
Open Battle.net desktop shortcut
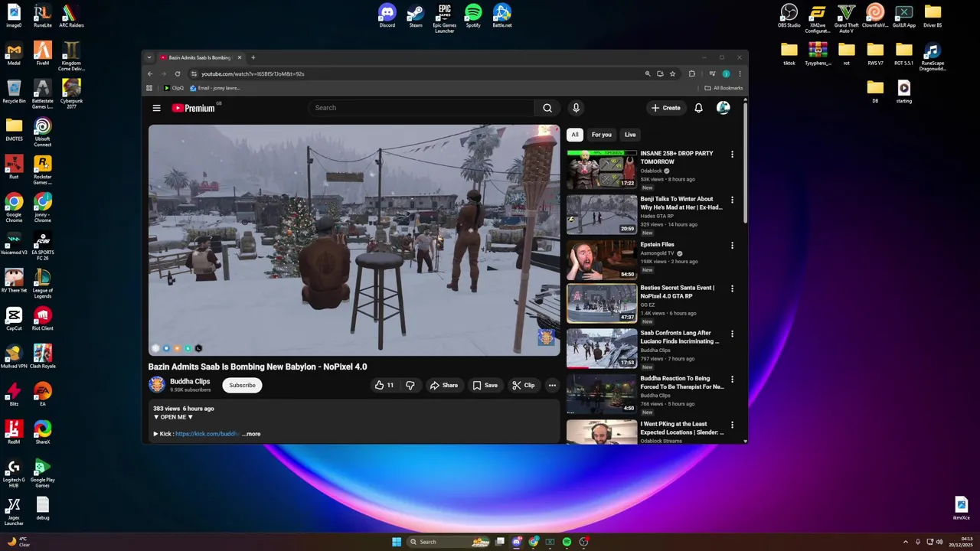[x=502, y=15]
